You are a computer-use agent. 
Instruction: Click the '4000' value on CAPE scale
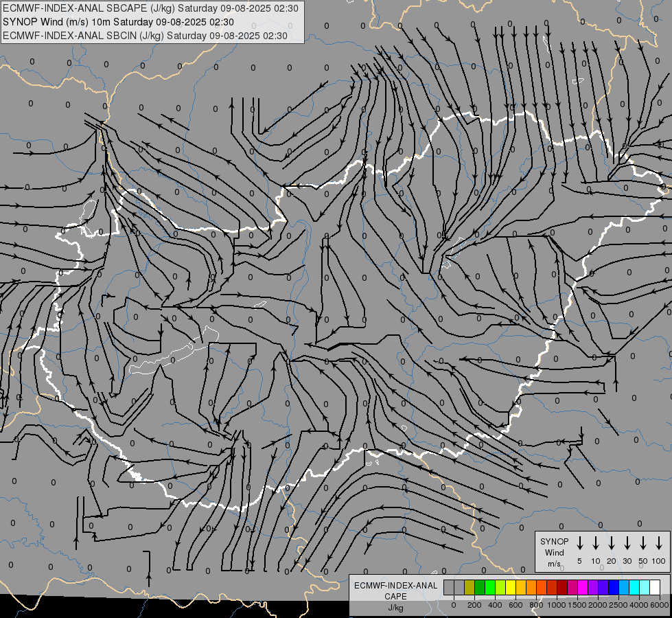[x=639, y=605]
